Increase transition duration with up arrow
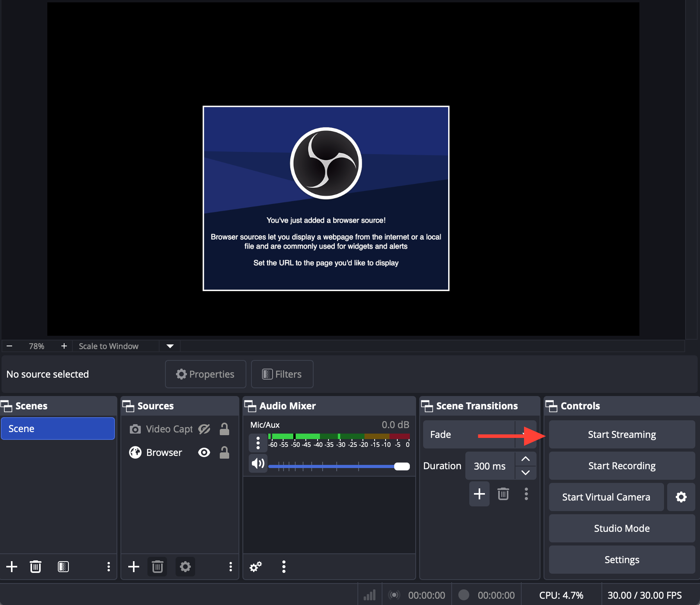The height and width of the screenshot is (605, 700). pos(526,459)
